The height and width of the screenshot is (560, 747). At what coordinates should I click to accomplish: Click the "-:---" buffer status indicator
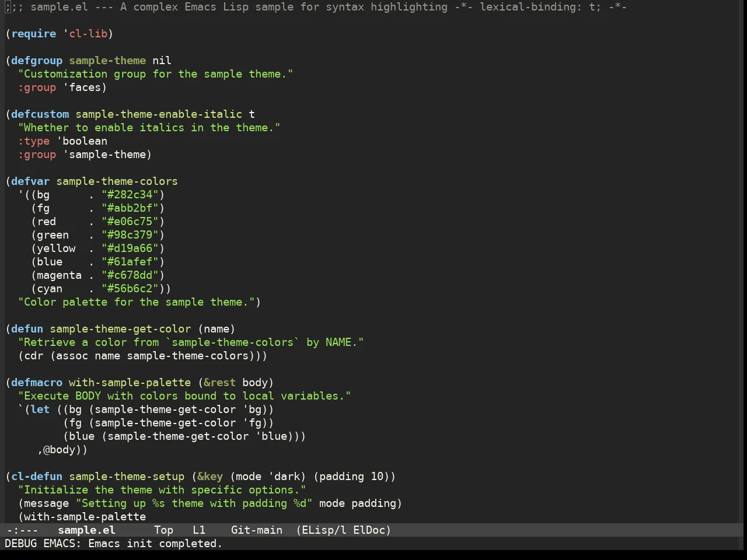pos(22,530)
